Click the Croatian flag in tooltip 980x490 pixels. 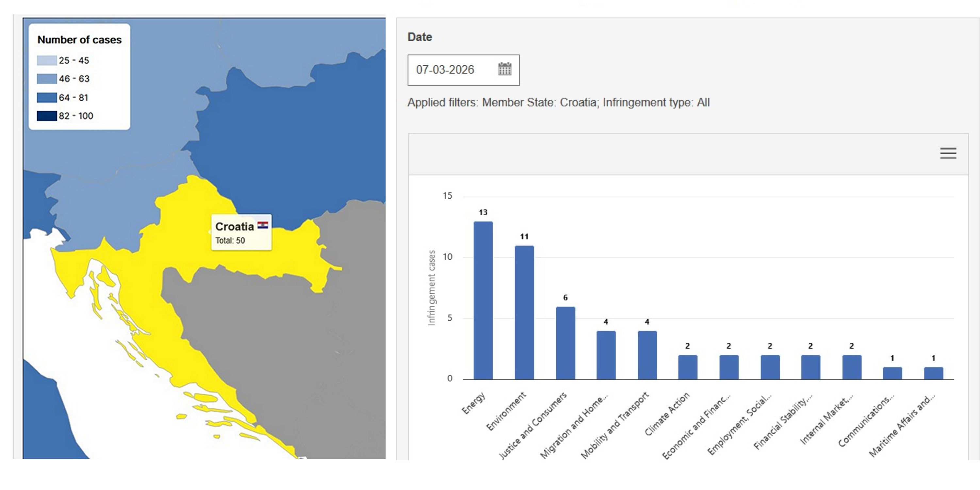[x=263, y=225]
